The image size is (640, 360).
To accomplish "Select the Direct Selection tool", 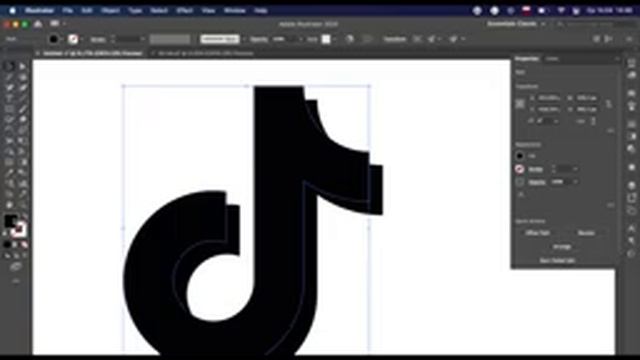I will coord(22,66).
